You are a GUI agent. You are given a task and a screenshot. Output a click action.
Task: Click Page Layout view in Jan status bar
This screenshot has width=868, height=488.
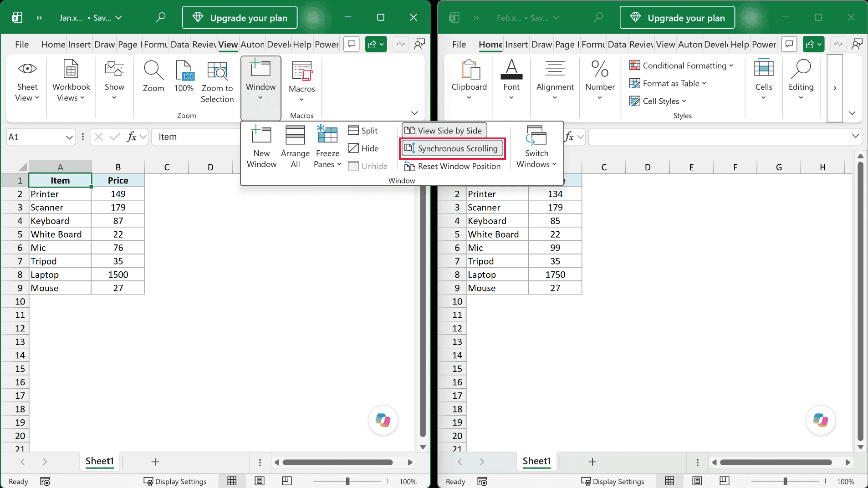coord(260,481)
